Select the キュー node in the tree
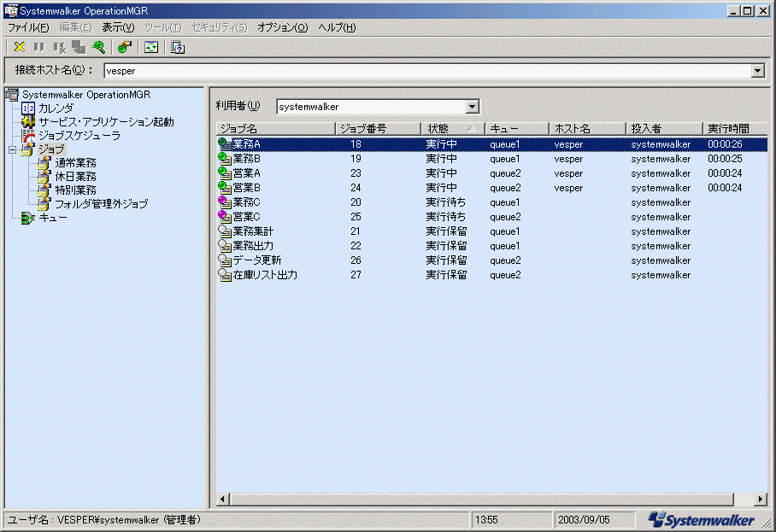776x532 pixels. 52,218
